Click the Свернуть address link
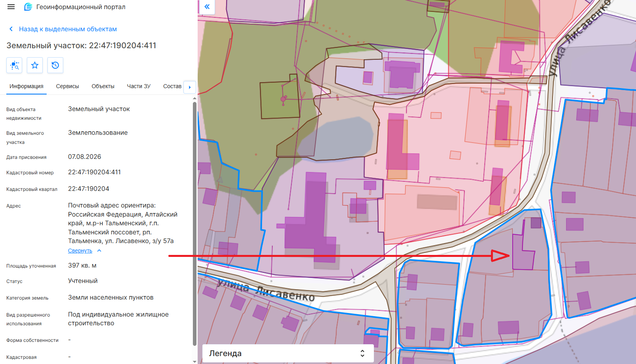The image size is (636, 364). click(80, 251)
